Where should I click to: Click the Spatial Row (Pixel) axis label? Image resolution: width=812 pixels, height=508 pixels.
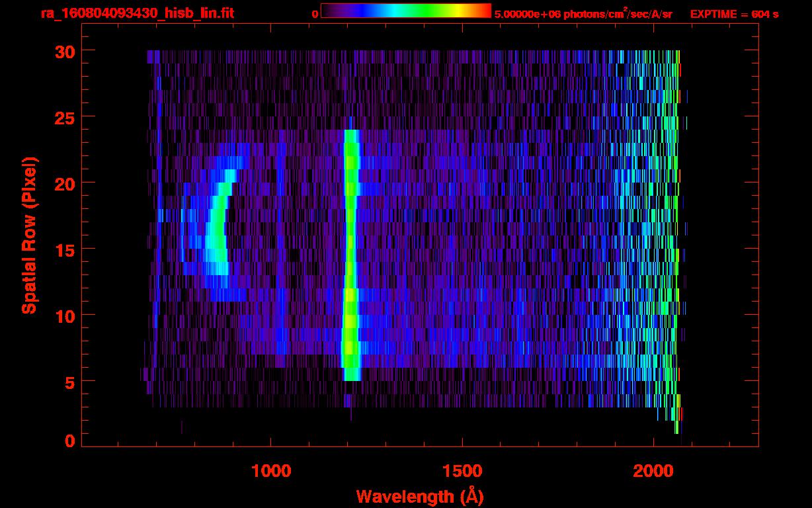tap(30, 235)
